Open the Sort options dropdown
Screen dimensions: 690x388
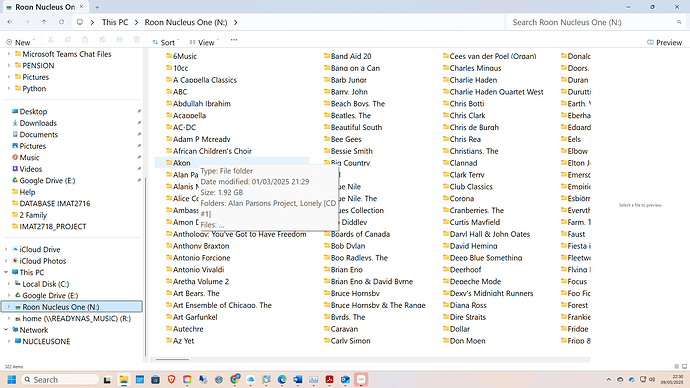point(165,42)
